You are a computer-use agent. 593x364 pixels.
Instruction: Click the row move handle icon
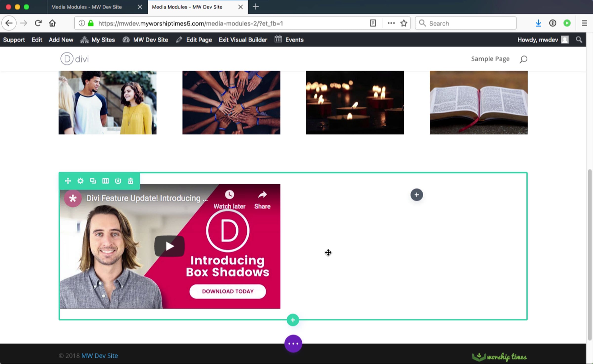pyautogui.click(x=68, y=181)
